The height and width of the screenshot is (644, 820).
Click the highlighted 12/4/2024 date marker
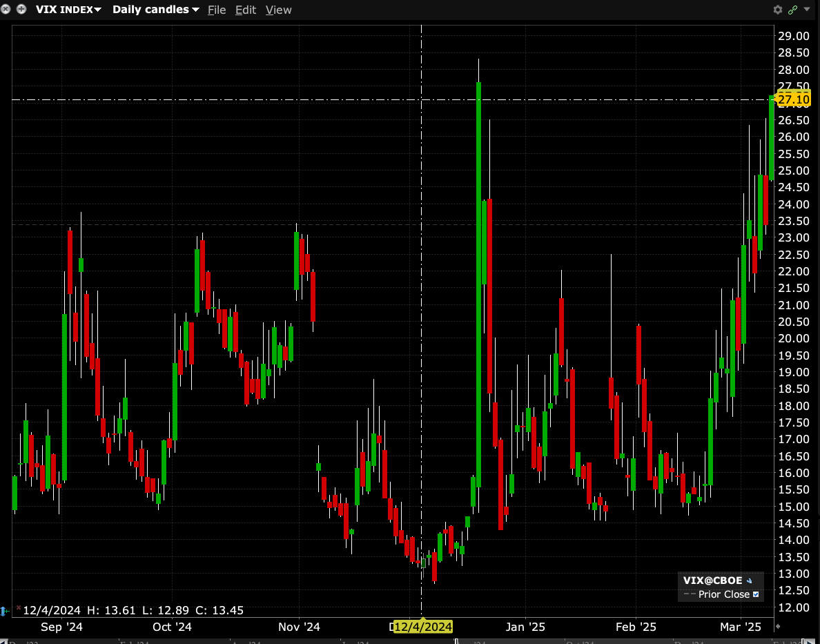pyautogui.click(x=422, y=627)
